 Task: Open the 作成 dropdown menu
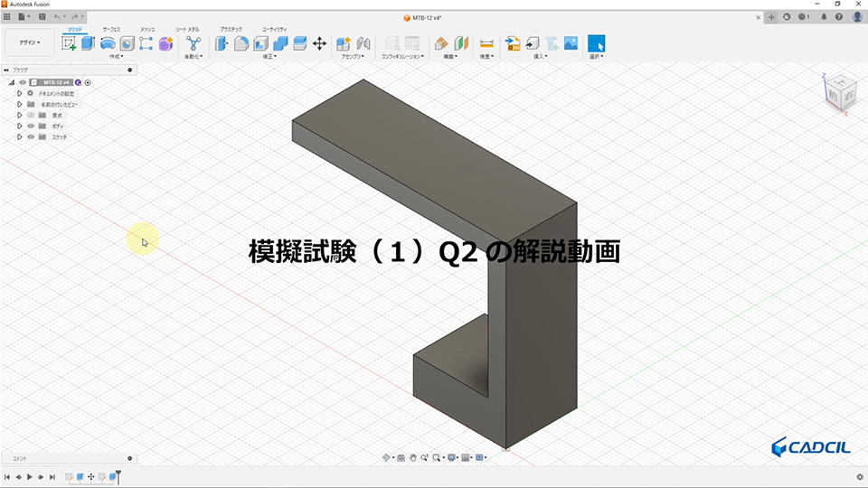pyautogui.click(x=117, y=56)
